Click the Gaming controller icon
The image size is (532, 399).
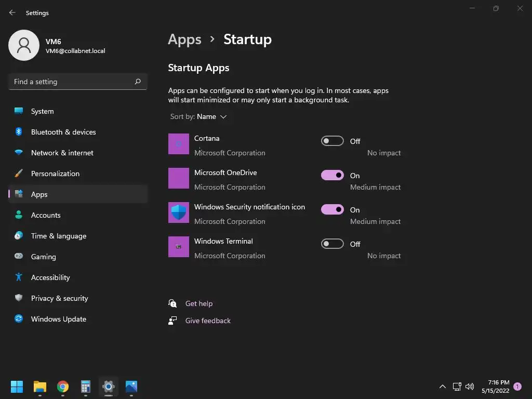click(19, 256)
